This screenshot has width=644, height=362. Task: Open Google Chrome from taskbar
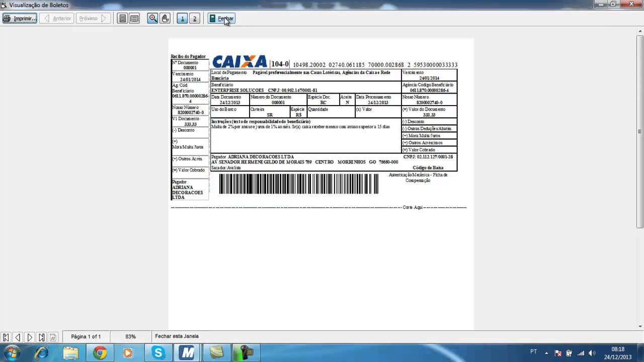click(x=100, y=353)
